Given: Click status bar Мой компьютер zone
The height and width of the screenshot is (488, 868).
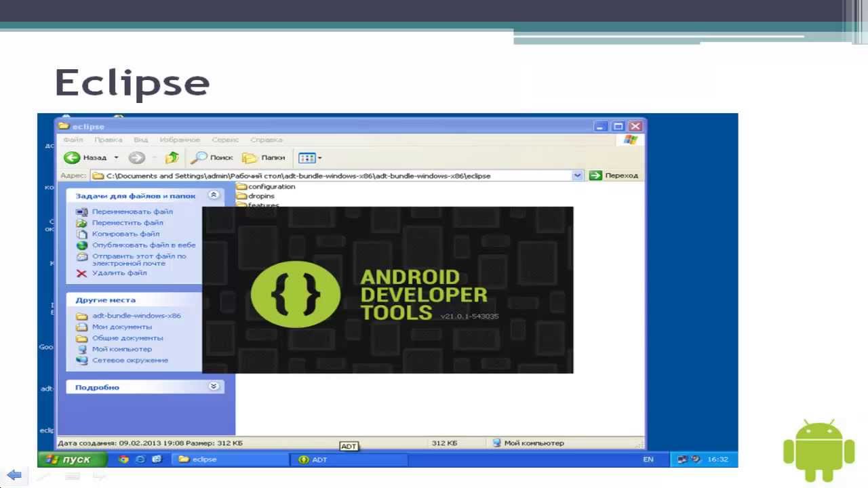Looking at the screenshot, I should coord(528,443).
